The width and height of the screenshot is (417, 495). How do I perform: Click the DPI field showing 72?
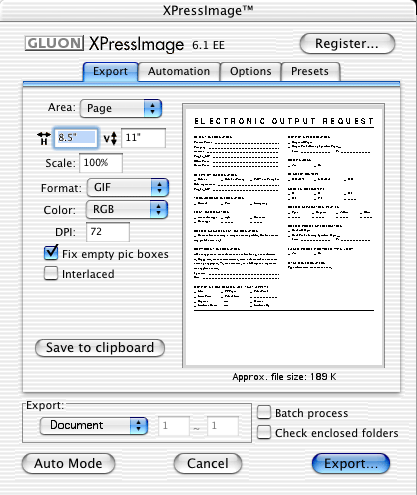(x=108, y=232)
